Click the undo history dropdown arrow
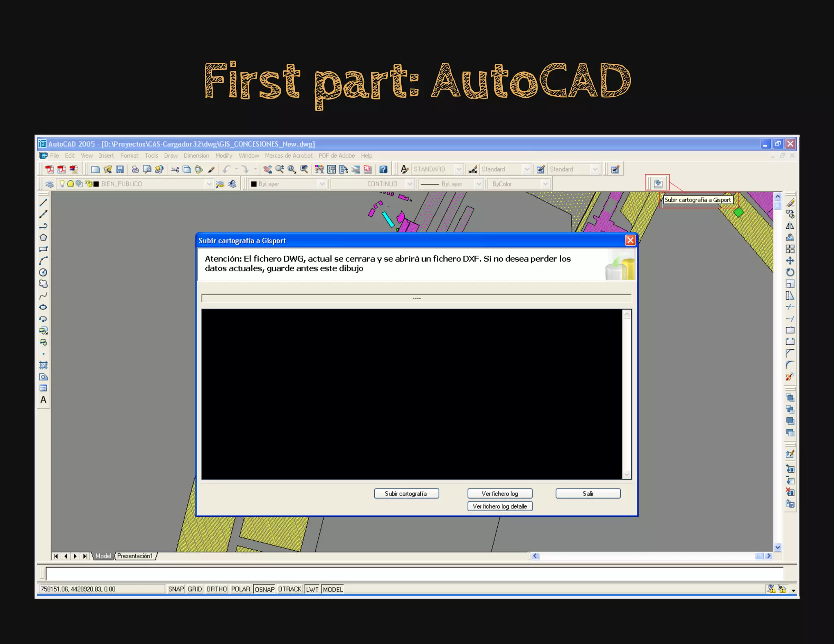The height and width of the screenshot is (644, 834). click(236, 169)
